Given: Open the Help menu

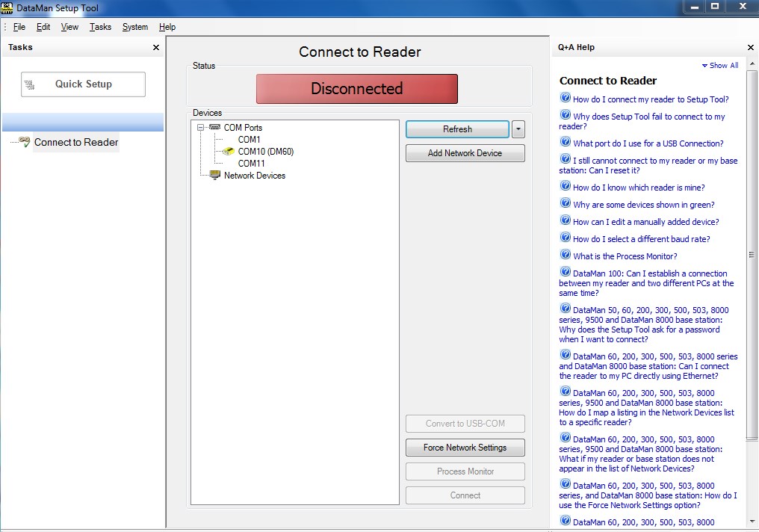Looking at the screenshot, I should tap(167, 27).
